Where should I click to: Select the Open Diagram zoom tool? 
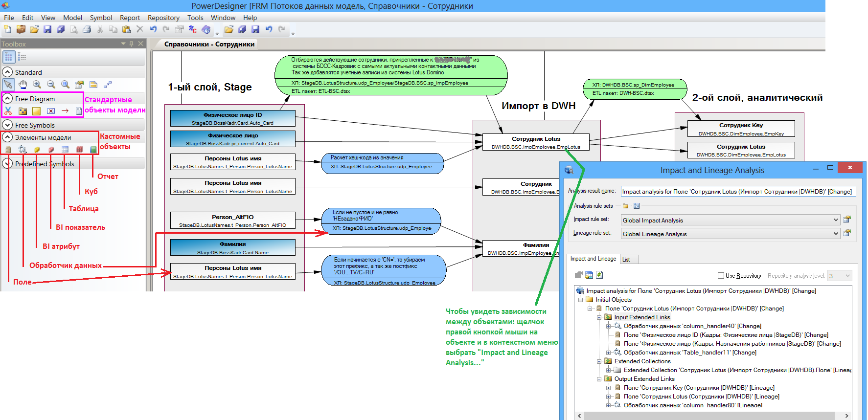[x=65, y=85]
